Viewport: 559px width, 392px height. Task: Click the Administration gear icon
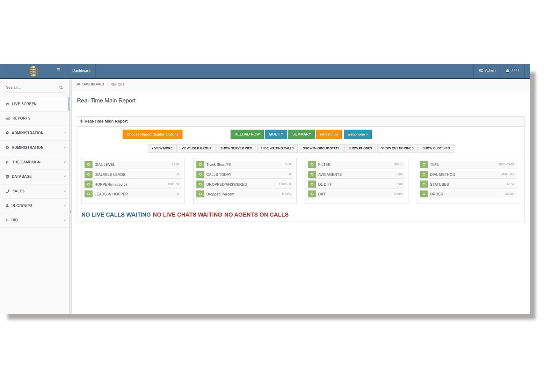(x=8, y=133)
